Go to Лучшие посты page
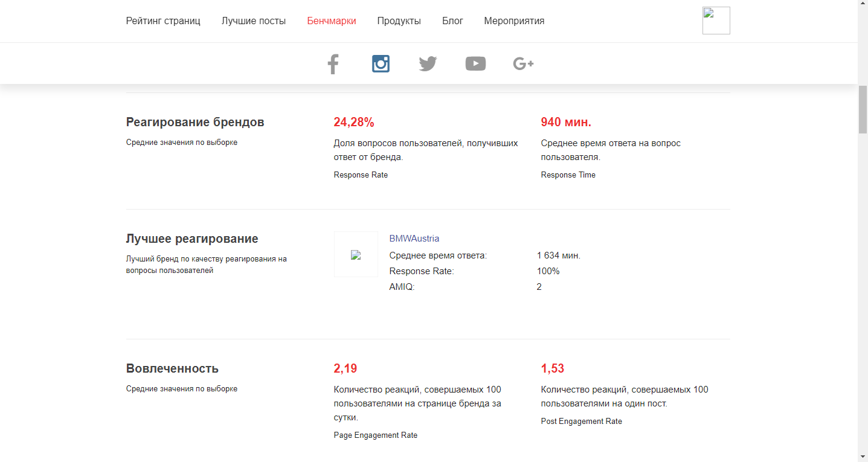 254,21
